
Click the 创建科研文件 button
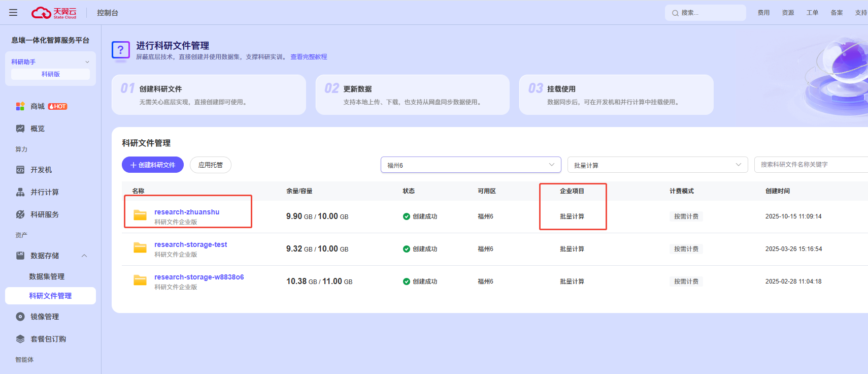pos(153,165)
